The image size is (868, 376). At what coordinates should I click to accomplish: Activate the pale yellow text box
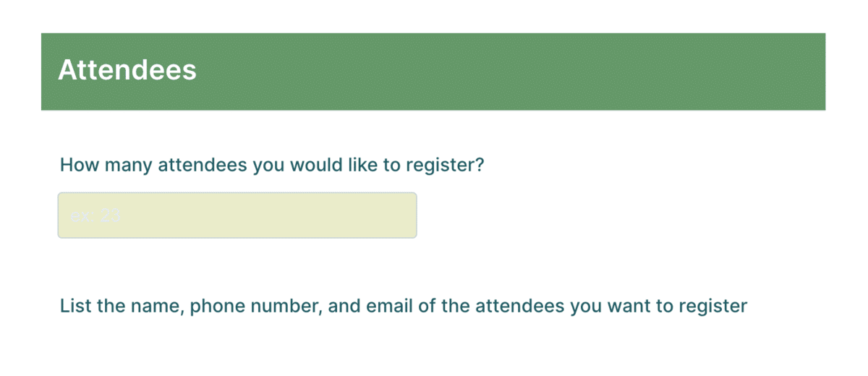pyautogui.click(x=237, y=215)
